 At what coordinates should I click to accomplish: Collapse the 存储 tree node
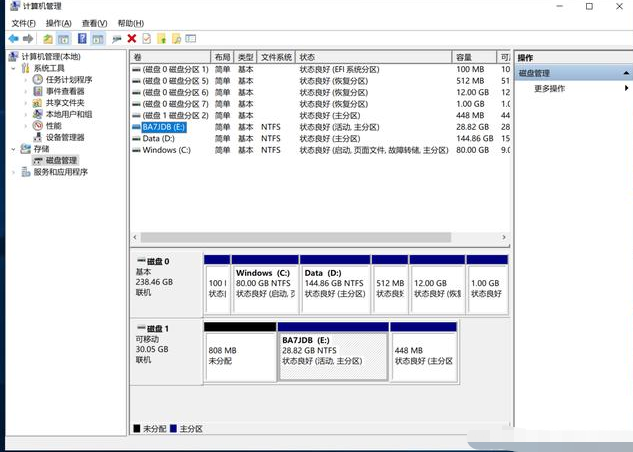(13, 149)
